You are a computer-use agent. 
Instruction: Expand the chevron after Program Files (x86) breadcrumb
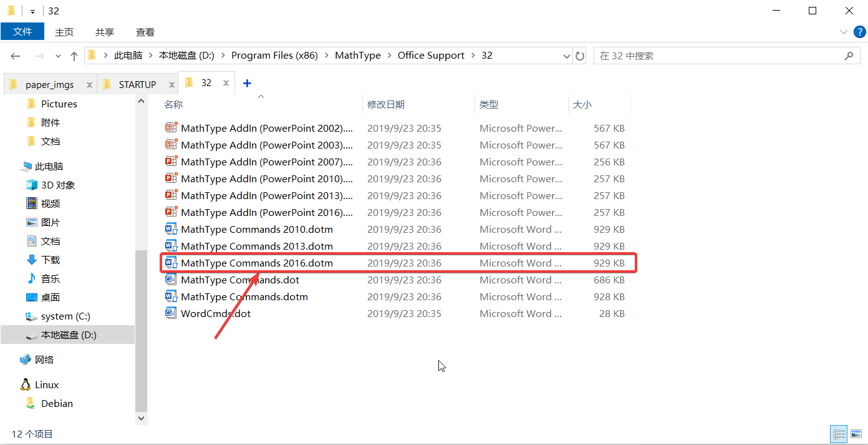click(x=327, y=56)
